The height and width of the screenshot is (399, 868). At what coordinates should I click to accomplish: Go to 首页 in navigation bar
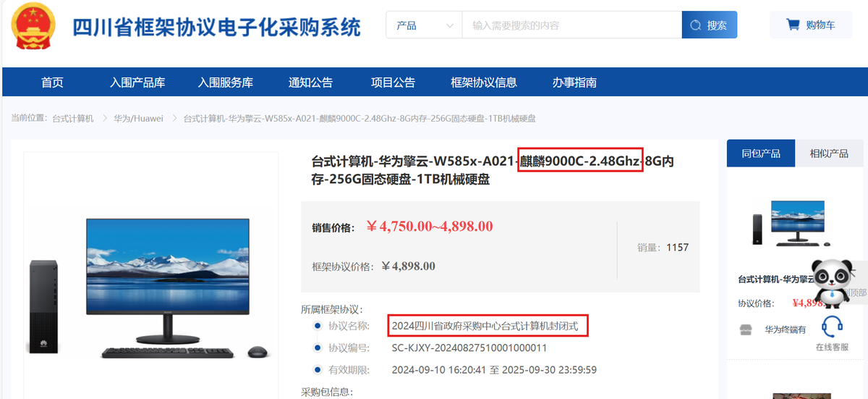coord(52,82)
